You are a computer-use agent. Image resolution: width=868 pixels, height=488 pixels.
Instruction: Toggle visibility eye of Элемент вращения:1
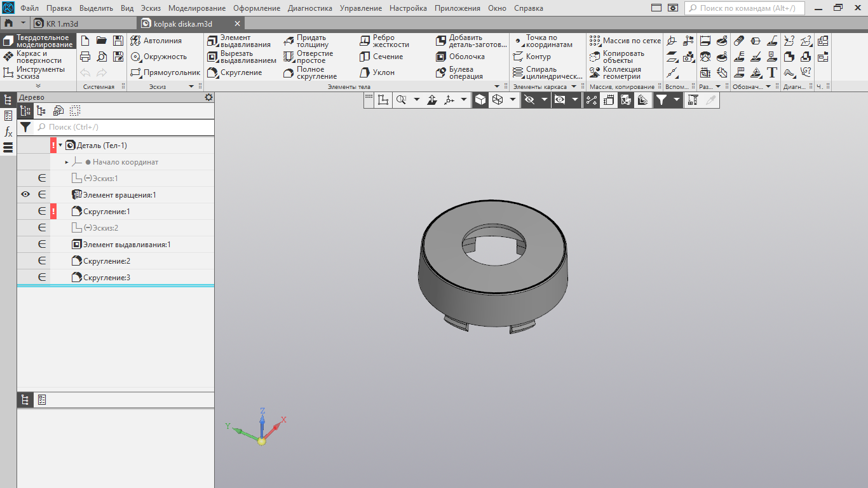tap(25, 195)
